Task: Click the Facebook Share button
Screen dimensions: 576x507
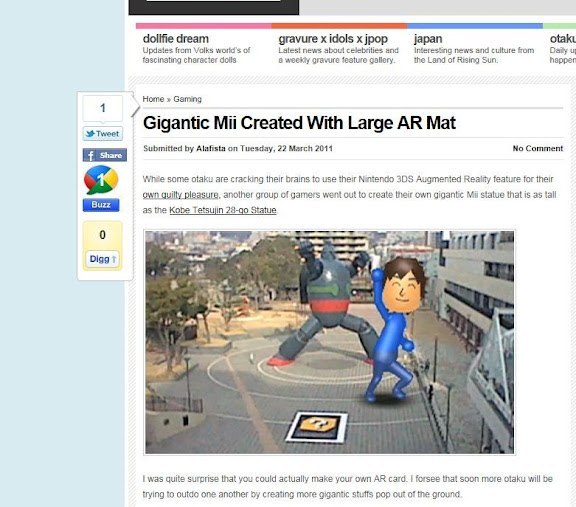Action: [105, 155]
